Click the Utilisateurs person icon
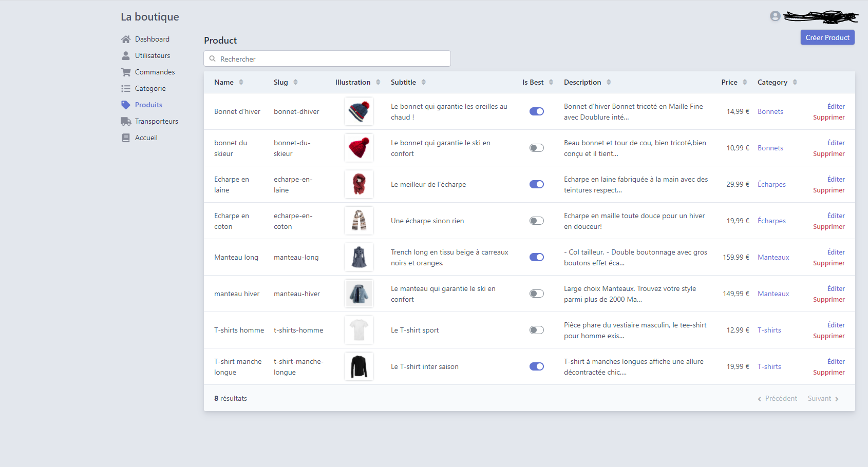868x467 pixels. 126,56
